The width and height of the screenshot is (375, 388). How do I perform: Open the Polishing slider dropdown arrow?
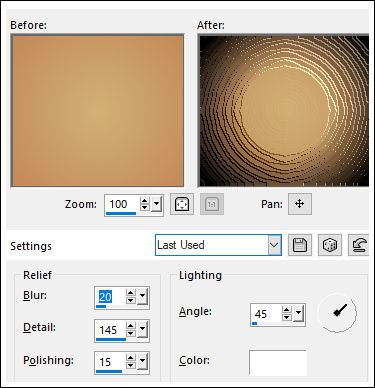[x=142, y=362]
